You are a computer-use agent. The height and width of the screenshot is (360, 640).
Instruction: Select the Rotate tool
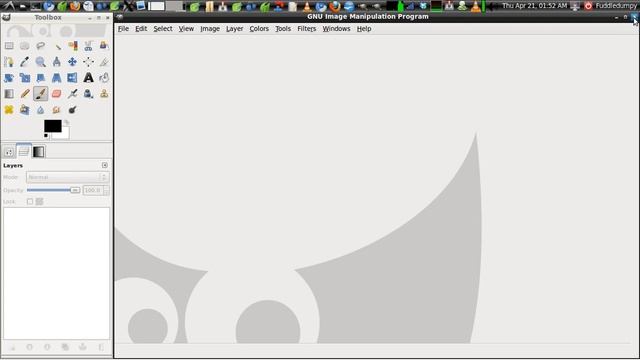9,78
